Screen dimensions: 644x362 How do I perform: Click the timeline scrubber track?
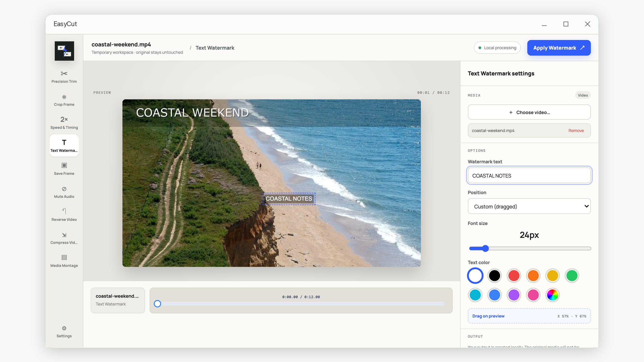coord(301,304)
